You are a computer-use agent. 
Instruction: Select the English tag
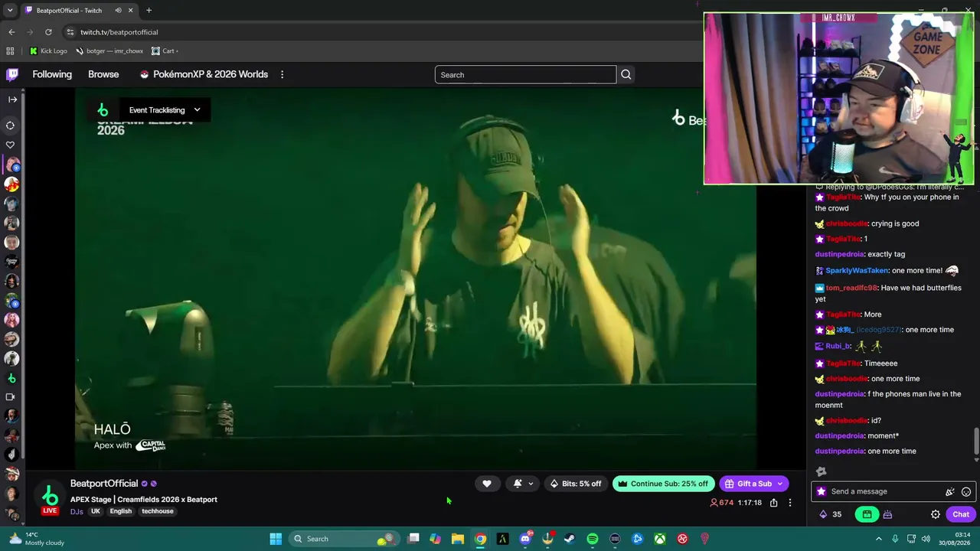(x=120, y=511)
